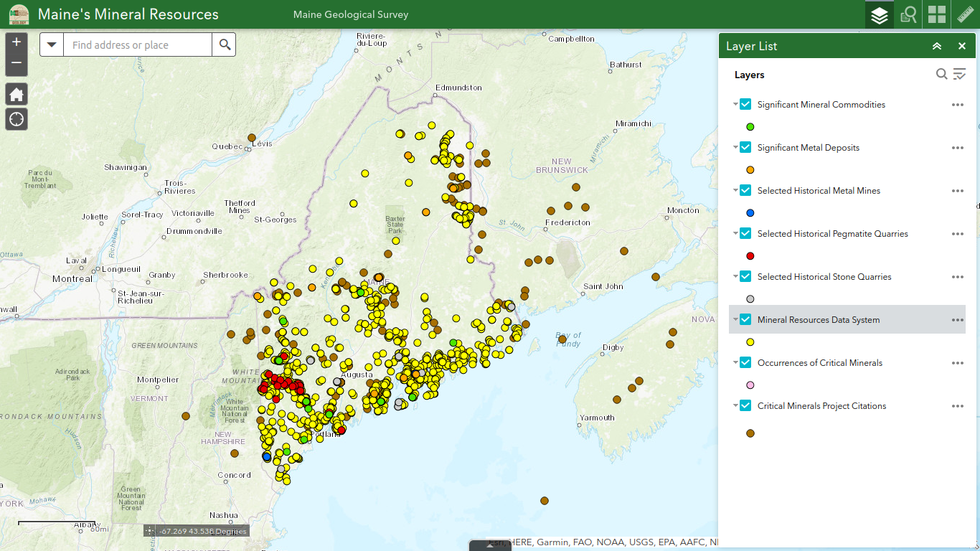Click the blue Historical Metal Mines legend symbol

click(750, 213)
